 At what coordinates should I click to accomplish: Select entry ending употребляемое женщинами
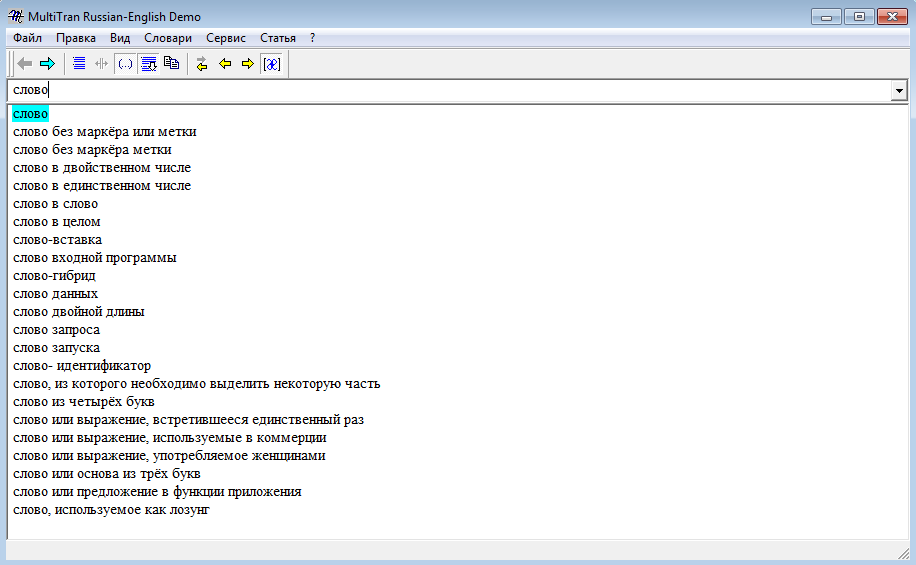pyautogui.click(x=169, y=455)
